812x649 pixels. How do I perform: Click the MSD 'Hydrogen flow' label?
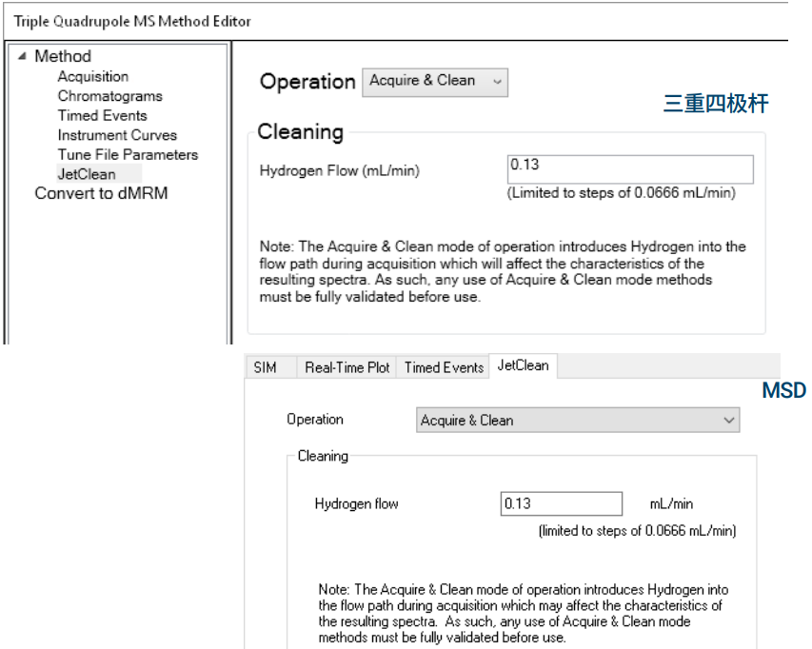[x=356, y=503]
